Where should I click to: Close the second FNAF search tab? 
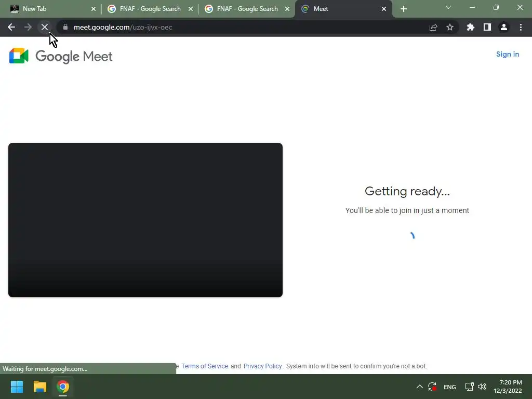click(287, 9)
